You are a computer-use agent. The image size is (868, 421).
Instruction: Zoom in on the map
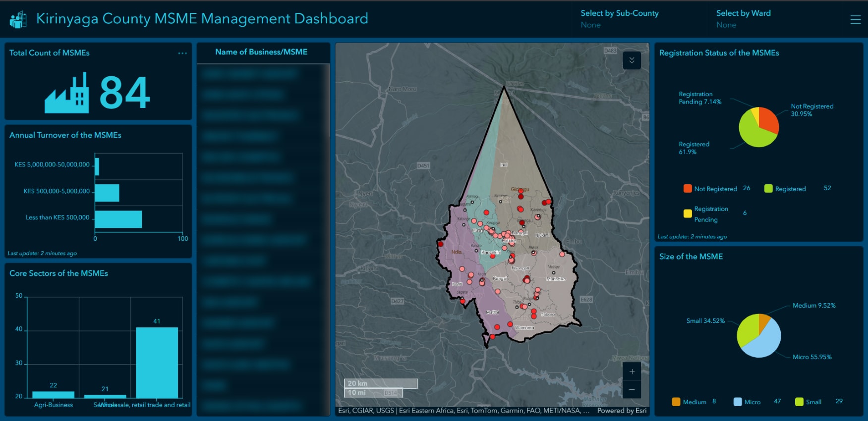pos(632,371)
